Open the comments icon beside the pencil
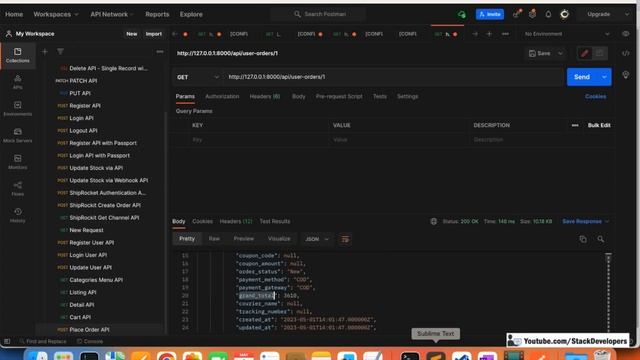The height and width of the screenshot is (360, 640). [599, 53]
